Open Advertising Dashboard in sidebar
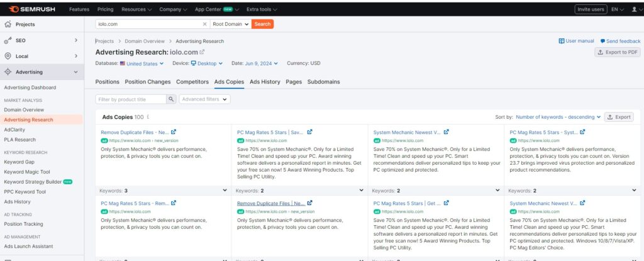This screenshot has height=261, width=644. (30, 87)
